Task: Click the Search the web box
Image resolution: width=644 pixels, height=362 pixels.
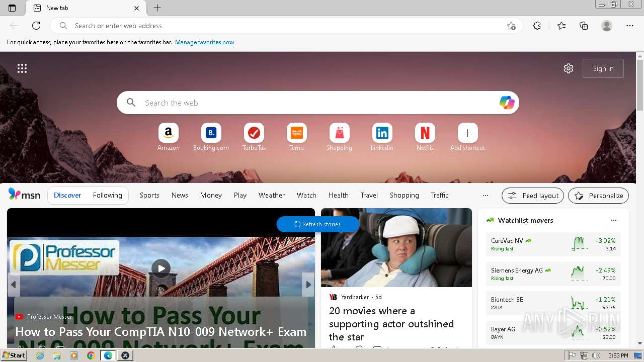Action: [318, 103]
